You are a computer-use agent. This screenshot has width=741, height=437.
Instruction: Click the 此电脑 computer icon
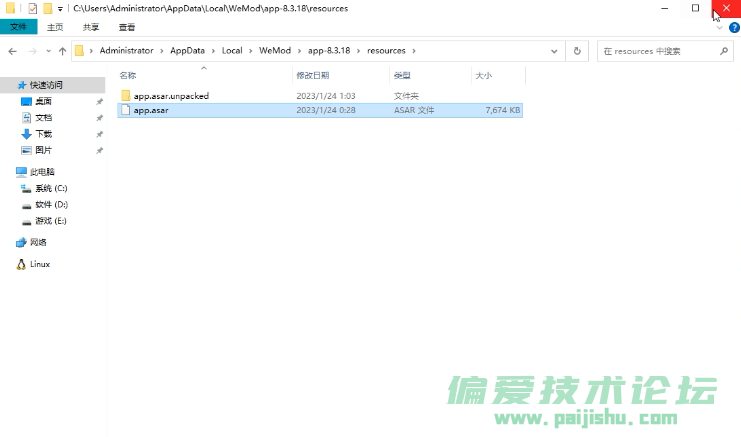(21, 172)
